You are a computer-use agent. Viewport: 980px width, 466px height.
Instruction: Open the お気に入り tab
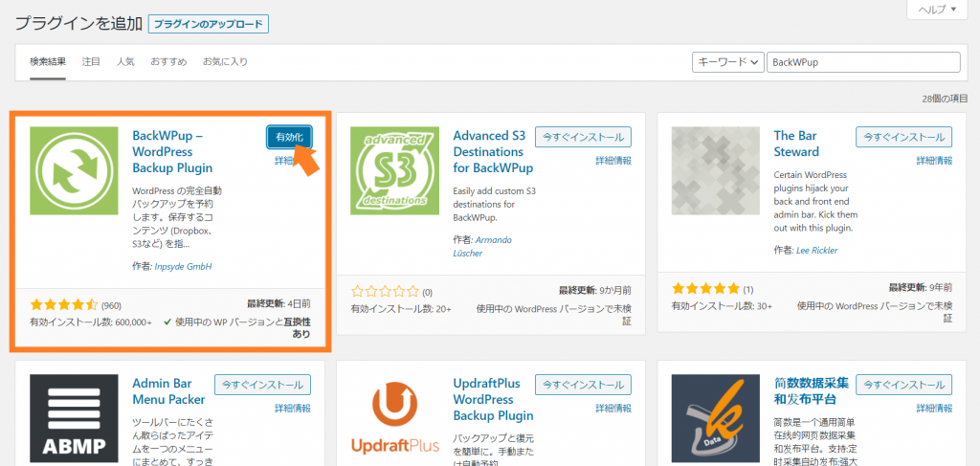(x=225, y=62)
